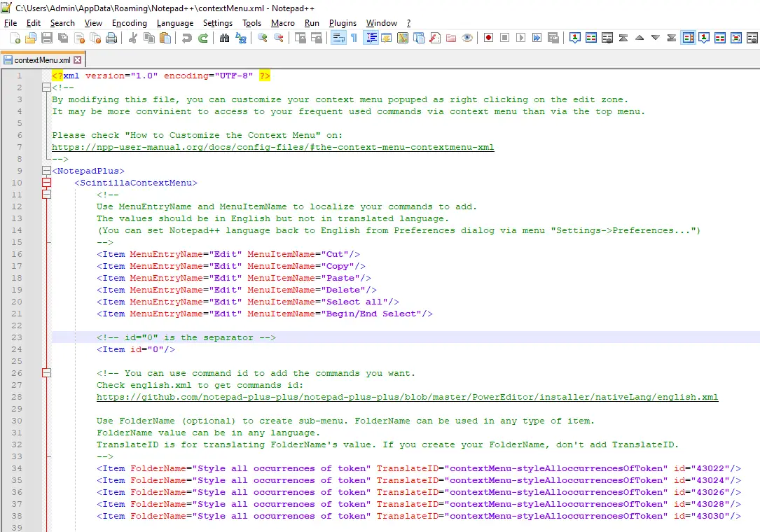Open the github english.xml link
The width and height of the screenshot is (760, 532).
407,398
